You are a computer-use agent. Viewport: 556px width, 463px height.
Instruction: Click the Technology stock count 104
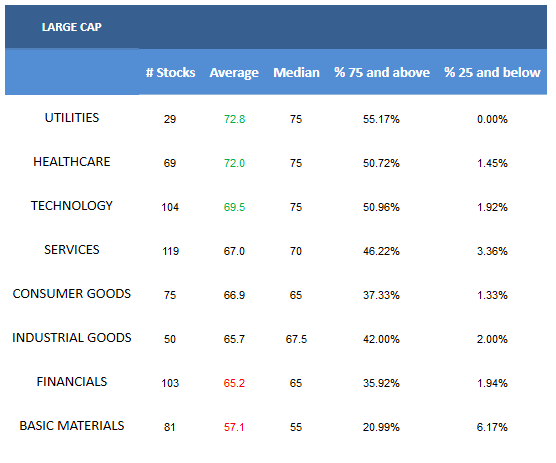[170, 207]
